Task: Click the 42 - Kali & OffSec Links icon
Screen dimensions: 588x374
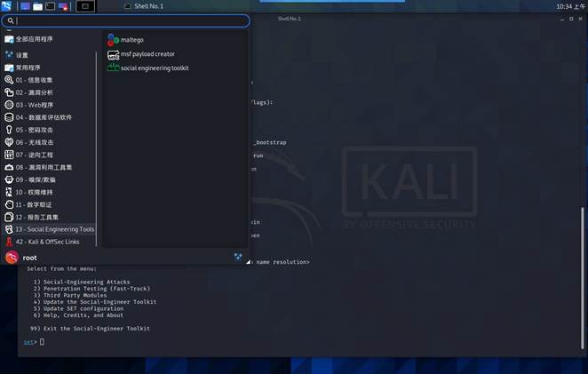Action: tap(9, 242)
